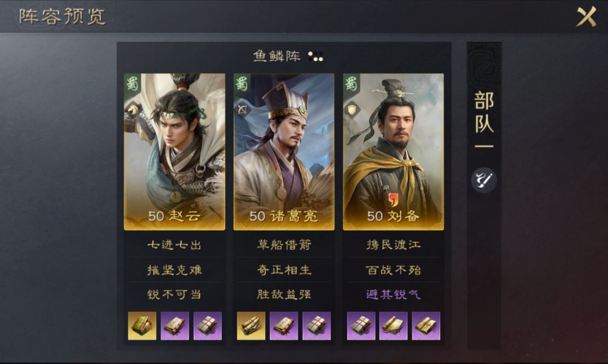Open 赵云's golden book item slot
608x364 pixels.
(142, 326)
